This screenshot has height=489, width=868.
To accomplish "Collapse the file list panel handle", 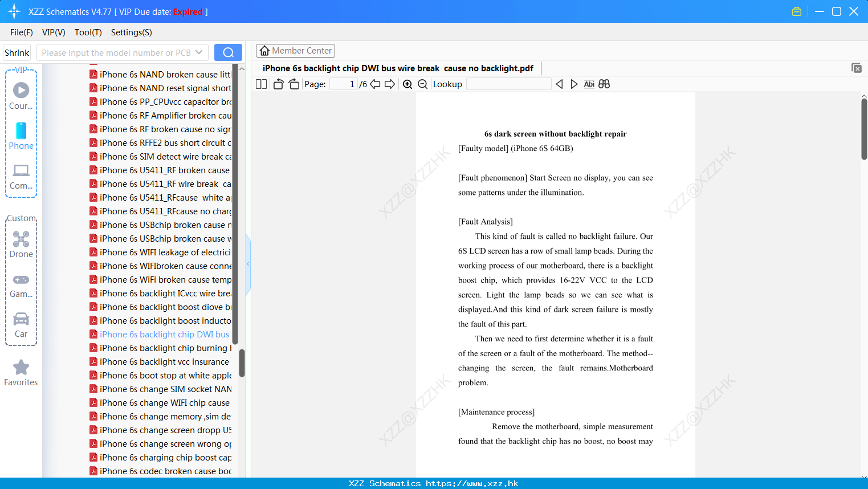I will (248, 264).
